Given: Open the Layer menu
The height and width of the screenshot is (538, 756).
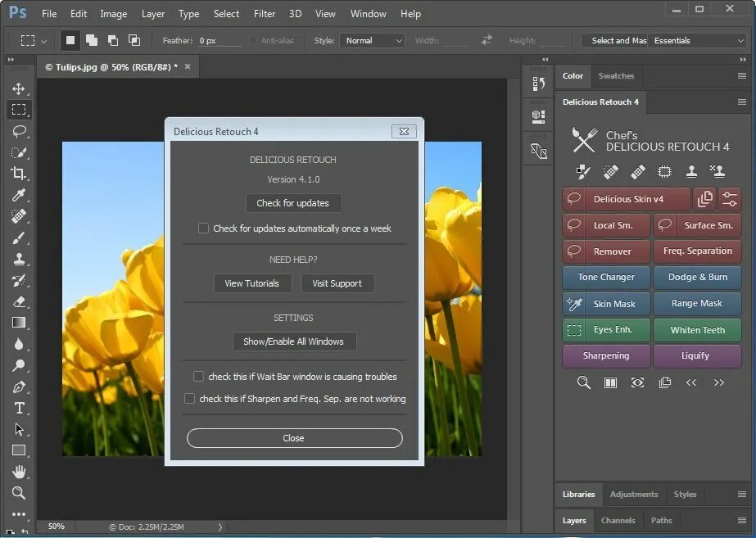Looking at the screenshot, I should pos(153,14).
